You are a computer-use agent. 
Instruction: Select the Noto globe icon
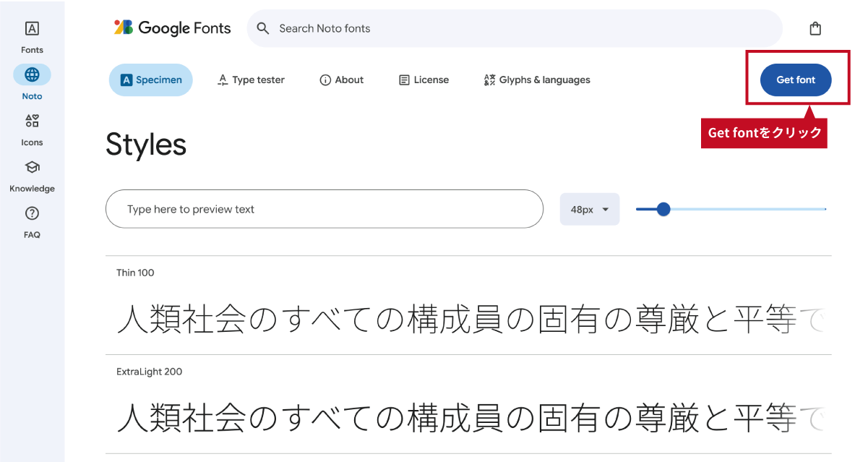[32, 74]
